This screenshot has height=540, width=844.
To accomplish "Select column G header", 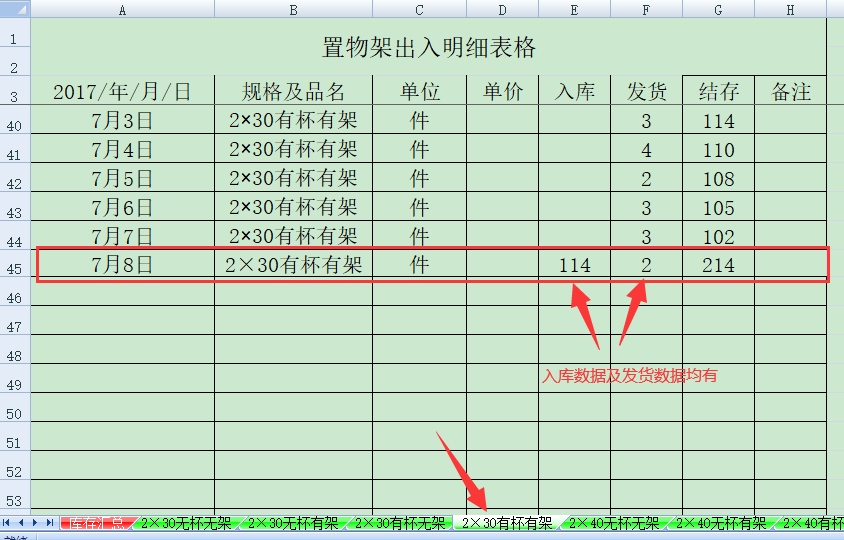I will tap(719, 9).
